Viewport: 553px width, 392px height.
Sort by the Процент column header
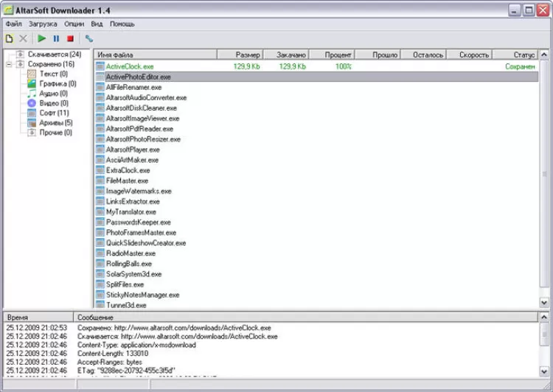[x=332, y=55]
